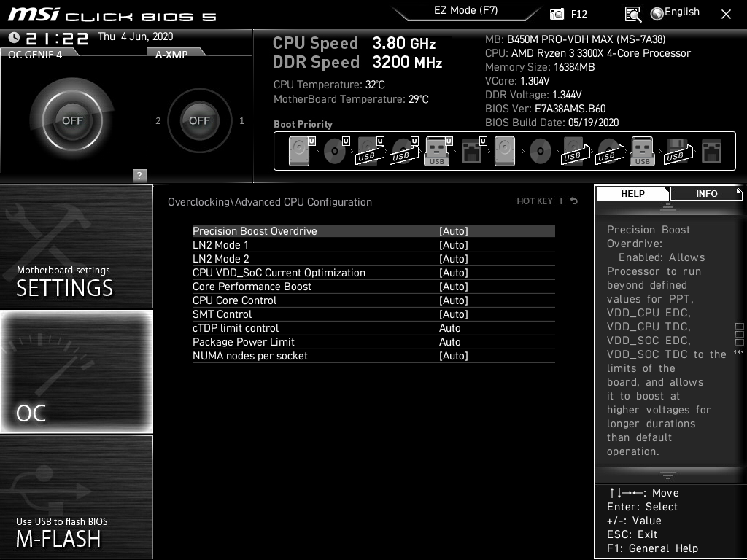
Task: Open Precision Boost Overdrive [Auto] value
Action: pos(454,231)
